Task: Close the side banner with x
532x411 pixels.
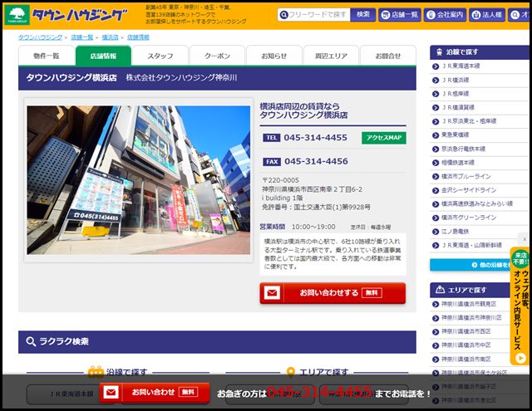Action: tap(525, 239)
